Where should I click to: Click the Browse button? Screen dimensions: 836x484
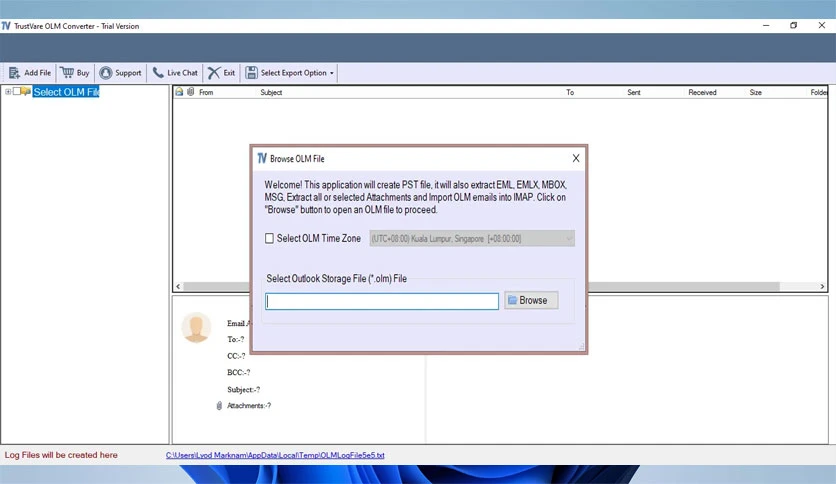tap(531, 300)
